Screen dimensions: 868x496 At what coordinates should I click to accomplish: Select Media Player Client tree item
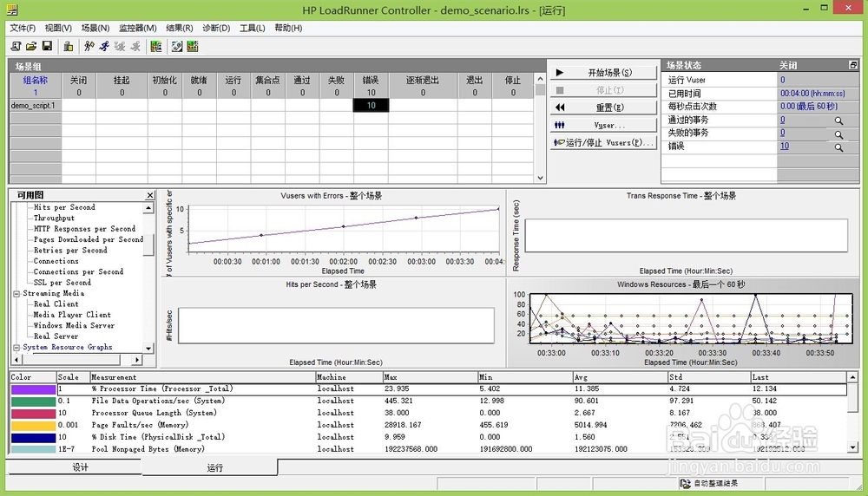pyautogui.click(x=72, y=315)
